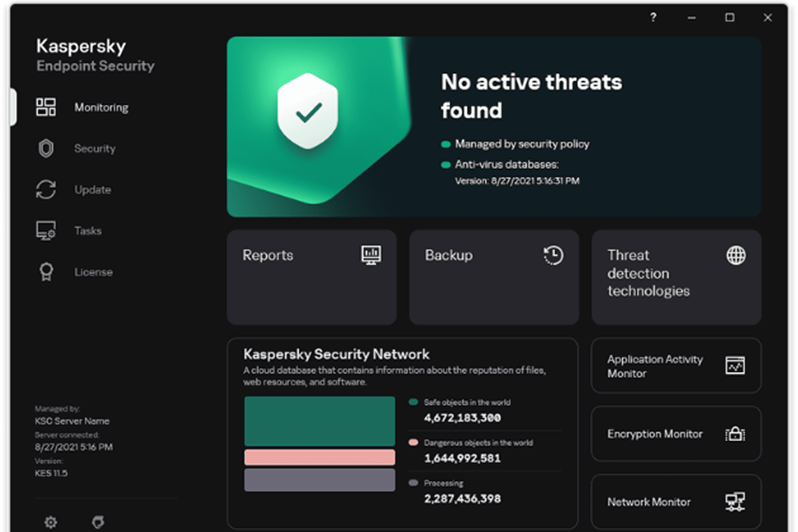Click 'Anti-virus databases:' status line
The width and height of the screenshot is (798, 532).
507,165
